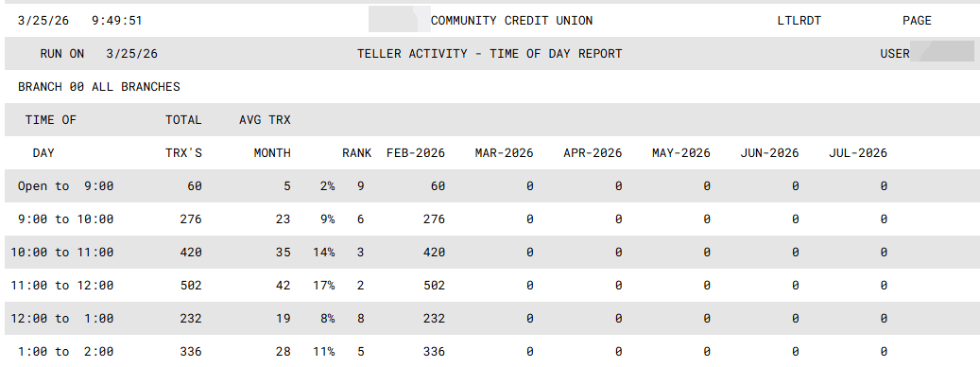The height and width of the screenshot is (367, 980).
Task: Click the BRANCH 00 ALL BRANCHES line
Action: [98, 87]
